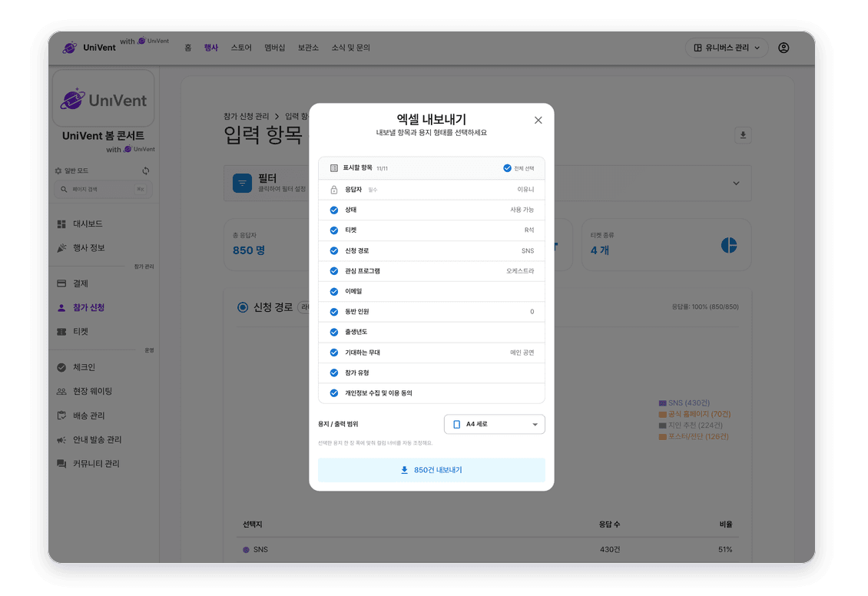Click the table icon beside 표시할 항목

pyautogui.click(x=334, y=168)
